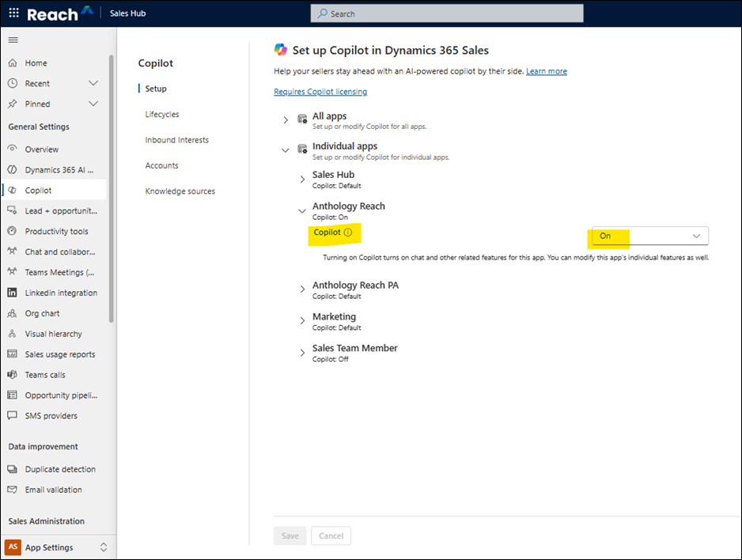Click the Visual hierarchy icon
This screenshot has height=560, width=742.
[13, 334]
